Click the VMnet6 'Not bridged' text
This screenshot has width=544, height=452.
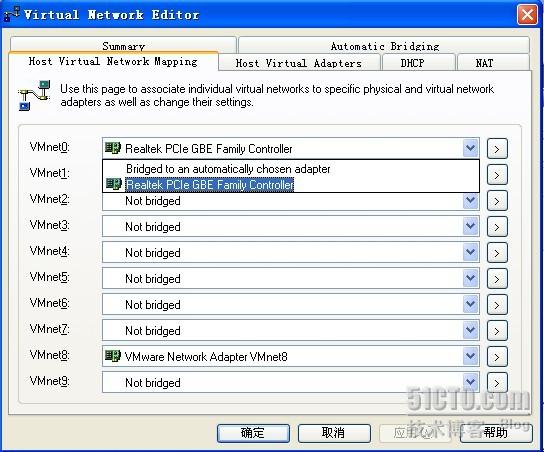[x=153, y=305]
